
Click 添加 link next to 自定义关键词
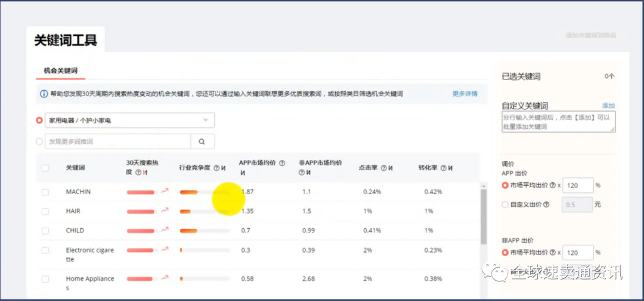608,106
